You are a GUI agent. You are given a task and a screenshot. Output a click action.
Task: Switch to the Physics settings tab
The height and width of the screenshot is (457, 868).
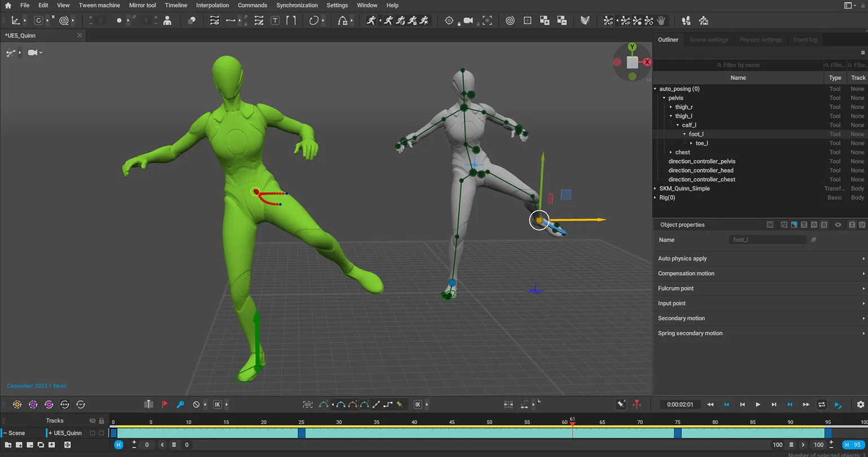(760, 40)
